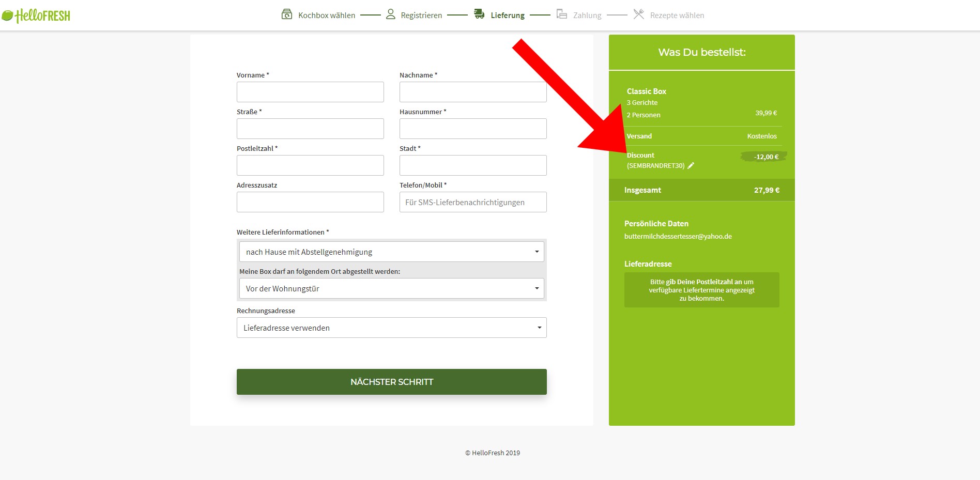Expand the Rechnungsadresse selection dropdown
Screen dimensions: 980x480
(x=391, y=327)
